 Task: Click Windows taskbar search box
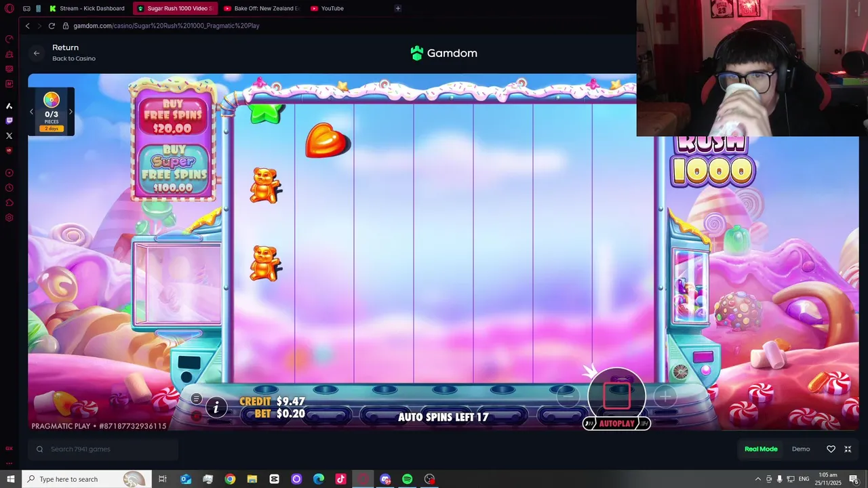pyautogui.click(x=86, y=479)
